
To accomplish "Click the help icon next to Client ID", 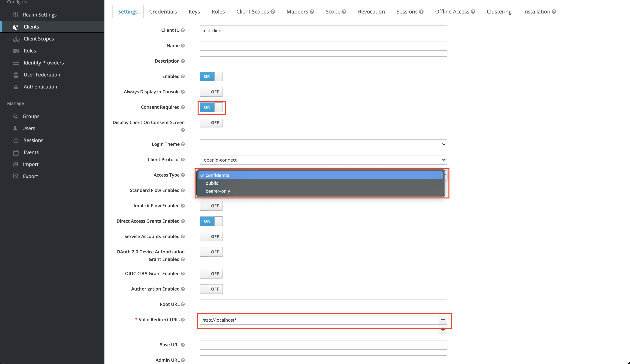I will click(x=183, y=30).
